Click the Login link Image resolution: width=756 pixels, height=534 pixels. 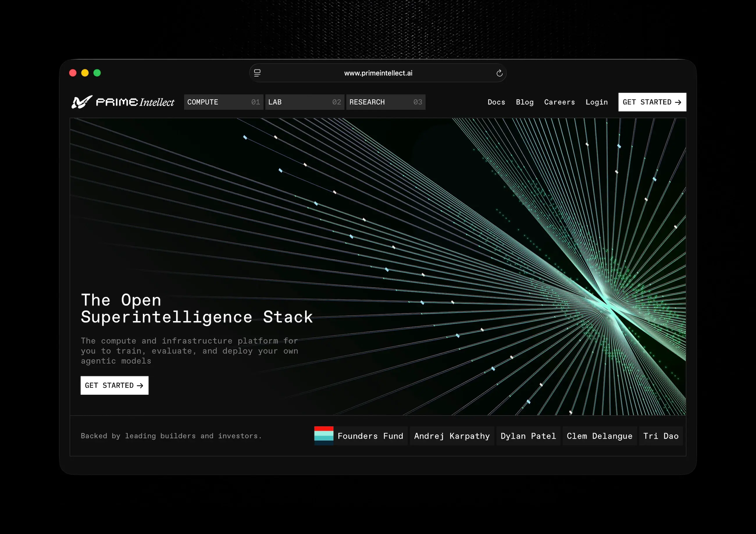pos(596,102)
